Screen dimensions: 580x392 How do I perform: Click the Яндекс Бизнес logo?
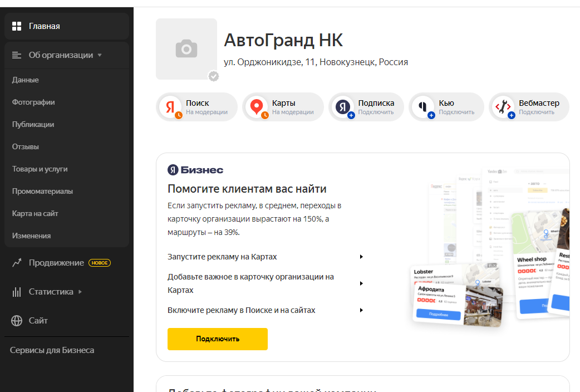click(x=195, y=170)
